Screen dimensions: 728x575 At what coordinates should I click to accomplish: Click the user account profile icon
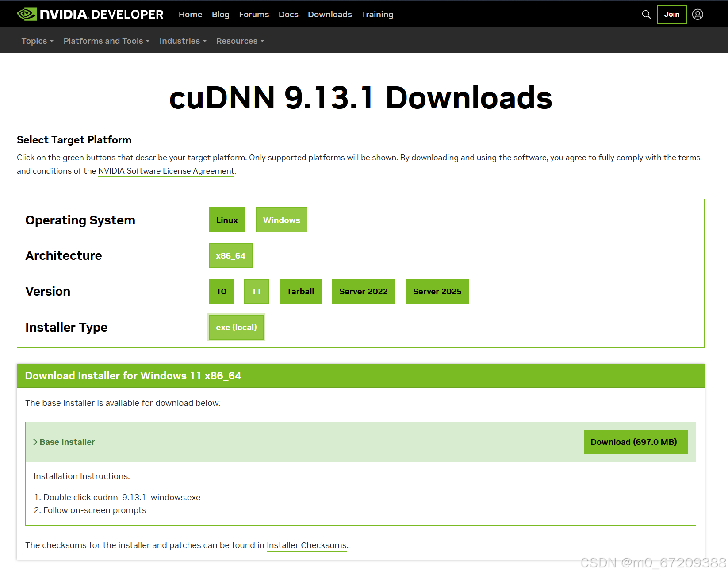tap(697, 14)
